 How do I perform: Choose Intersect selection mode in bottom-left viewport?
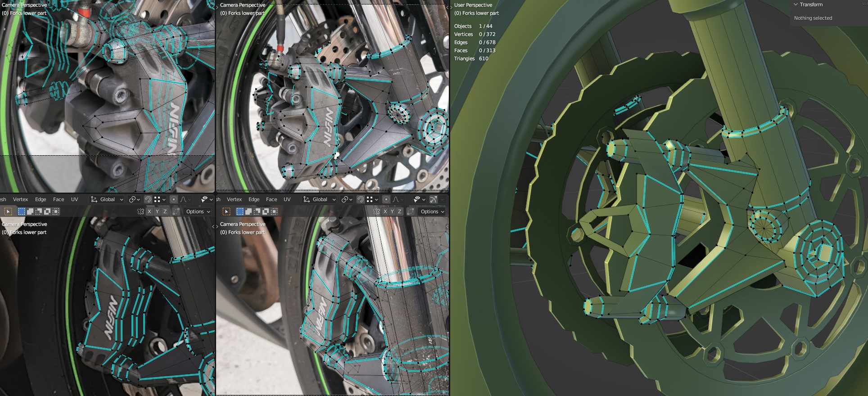[56, 211]
